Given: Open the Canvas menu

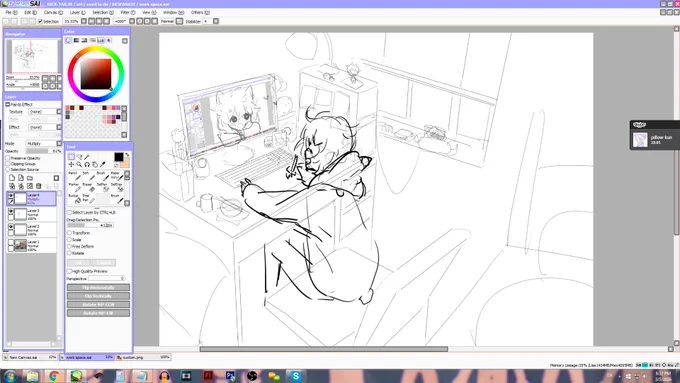Looking at the screenshot, I should (53, 13).
